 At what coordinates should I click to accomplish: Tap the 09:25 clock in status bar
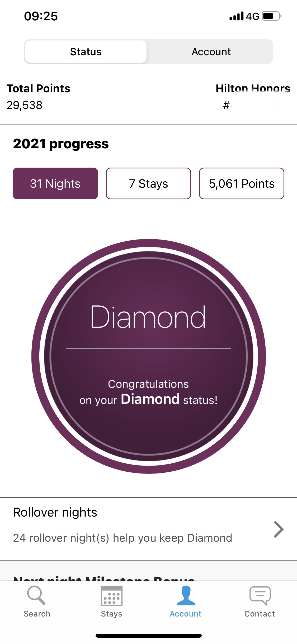(x=41, y=16)
